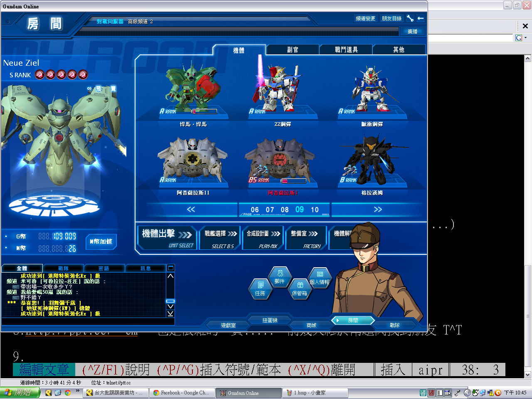Click the Internet Explorer quick launch icon
532x399 pixels.
[x=58, y=393]
